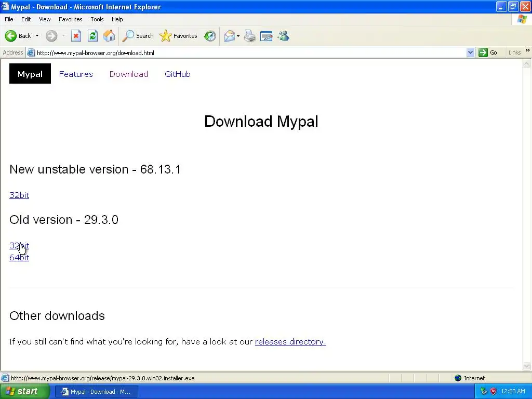Screen dimensions: 532x399
Task: Open the Edit menu
Action: pyautogui.click(x=26, y=19)
